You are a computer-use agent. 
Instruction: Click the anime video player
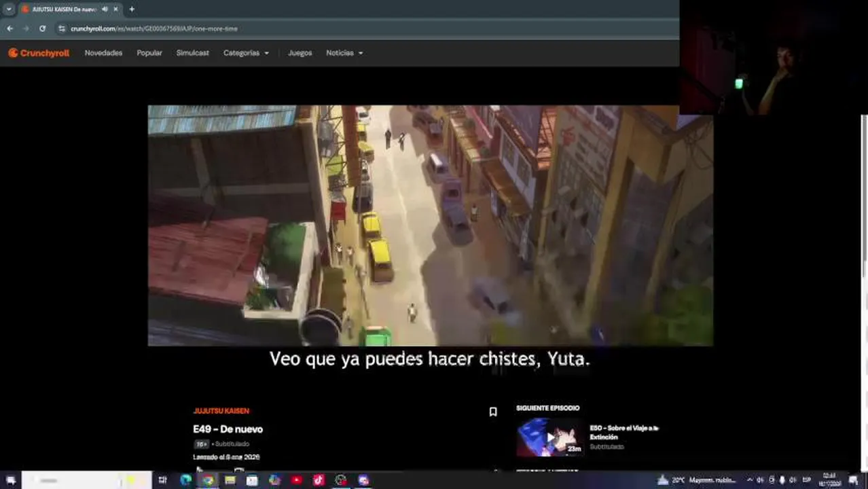[x=431, y=225]
